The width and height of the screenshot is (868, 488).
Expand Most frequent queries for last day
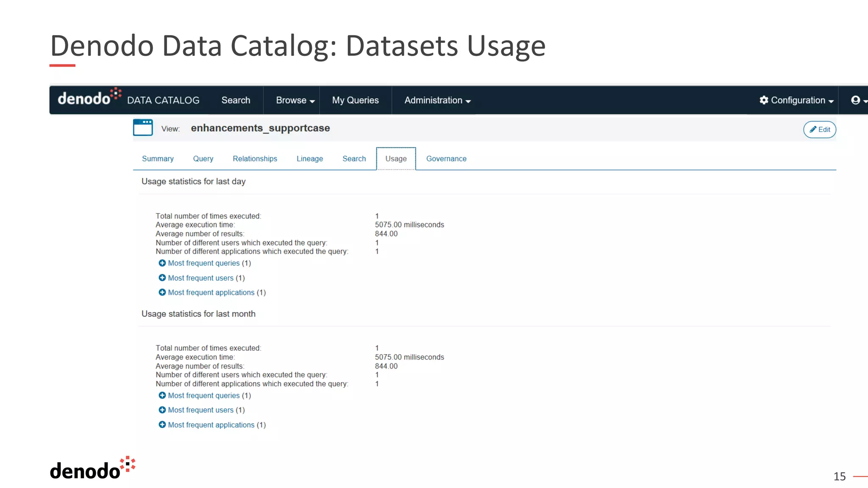pyautogui.click(x=205, y=263)
